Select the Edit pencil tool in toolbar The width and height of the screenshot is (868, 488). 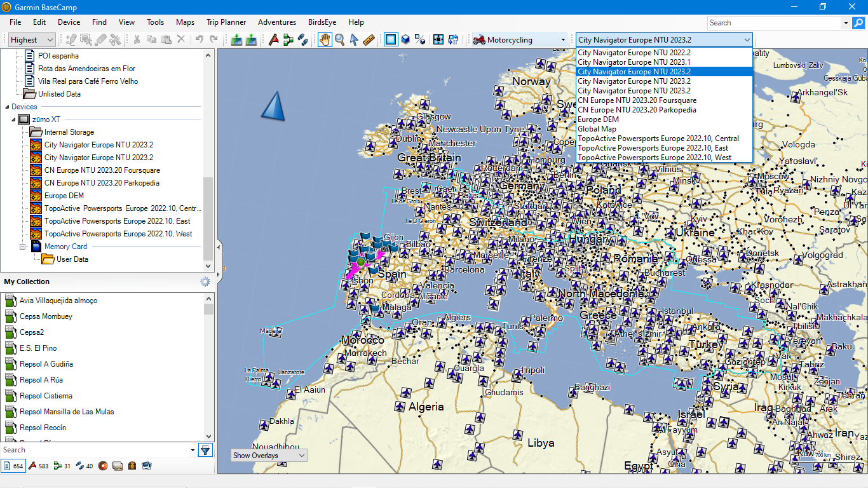coord(71,39)
